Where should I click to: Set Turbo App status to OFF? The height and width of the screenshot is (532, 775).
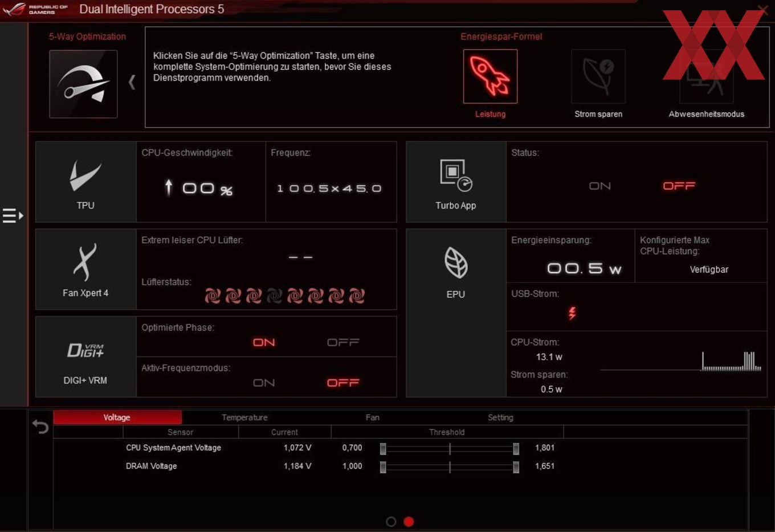point(679,186)
